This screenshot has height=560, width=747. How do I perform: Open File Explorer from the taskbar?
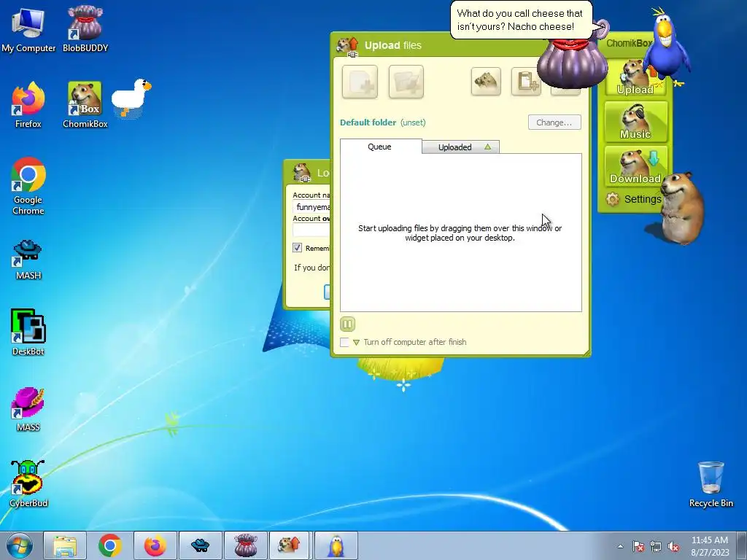(x=65, y=545)
